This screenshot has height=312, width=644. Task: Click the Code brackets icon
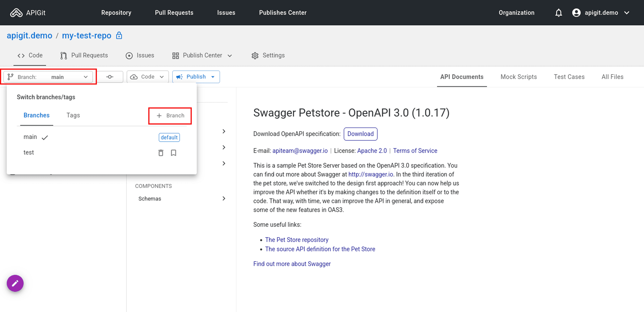tap(21, 55)
